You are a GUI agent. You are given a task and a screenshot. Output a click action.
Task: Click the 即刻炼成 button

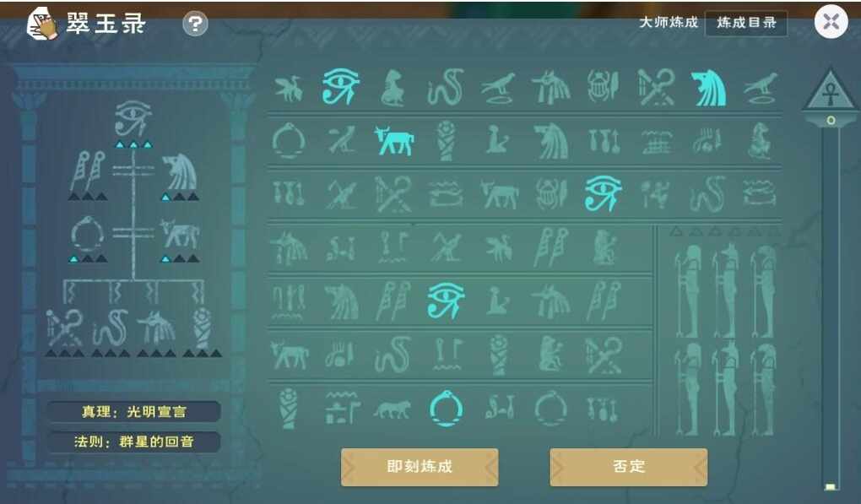pos(420,467)
